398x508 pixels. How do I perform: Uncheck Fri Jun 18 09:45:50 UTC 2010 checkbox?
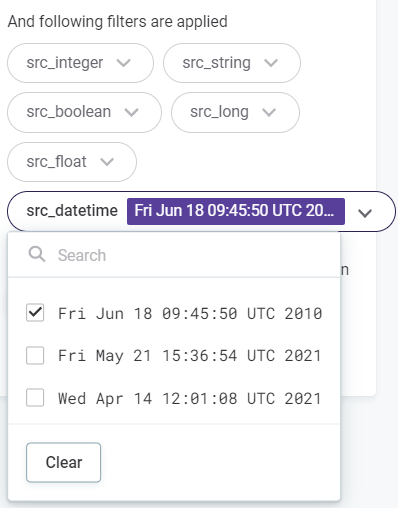pyautogui.click(x=35, y=313)
